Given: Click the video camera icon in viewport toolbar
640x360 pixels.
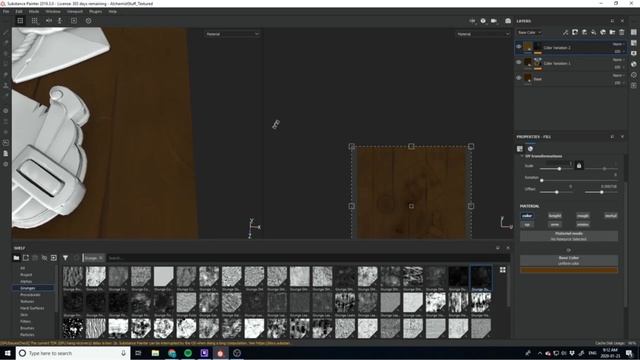Looking at the screenshot, I should click(x=494, y=21).
